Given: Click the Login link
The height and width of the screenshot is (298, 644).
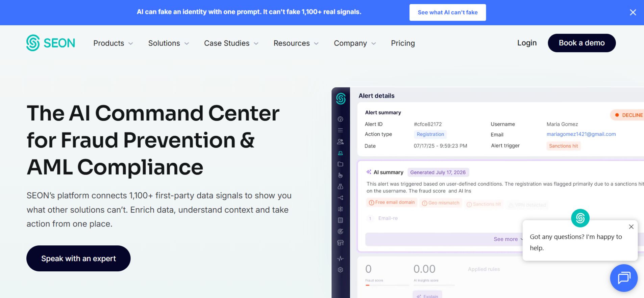Looking at the screenshot, I should coord(527,43).
